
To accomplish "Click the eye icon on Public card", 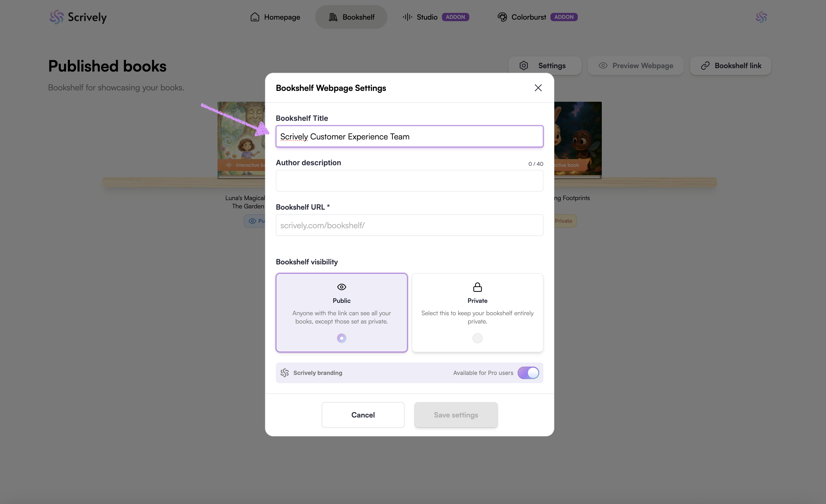I will [x=341, y=287].
